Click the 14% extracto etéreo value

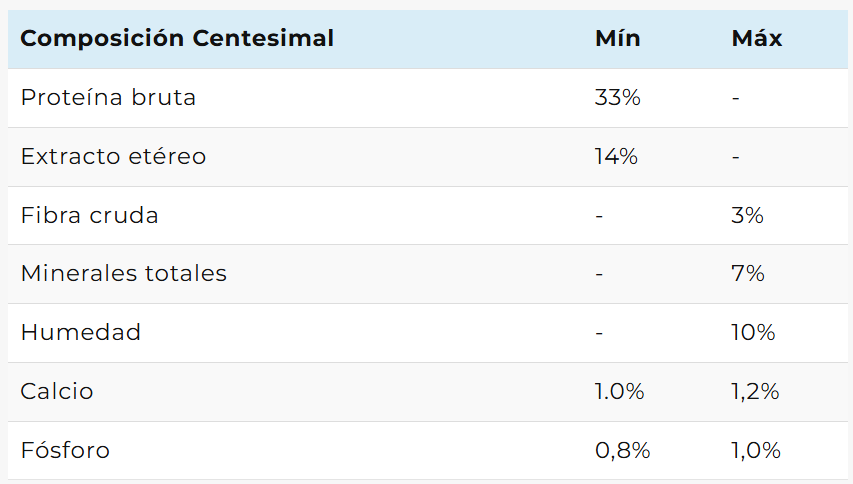coord(616,157)
